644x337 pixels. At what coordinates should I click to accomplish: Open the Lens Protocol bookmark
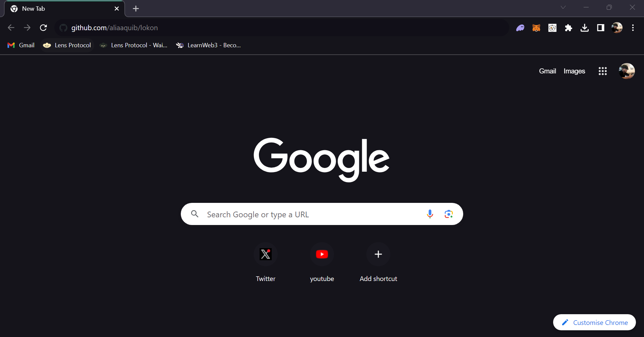point(67,45)
